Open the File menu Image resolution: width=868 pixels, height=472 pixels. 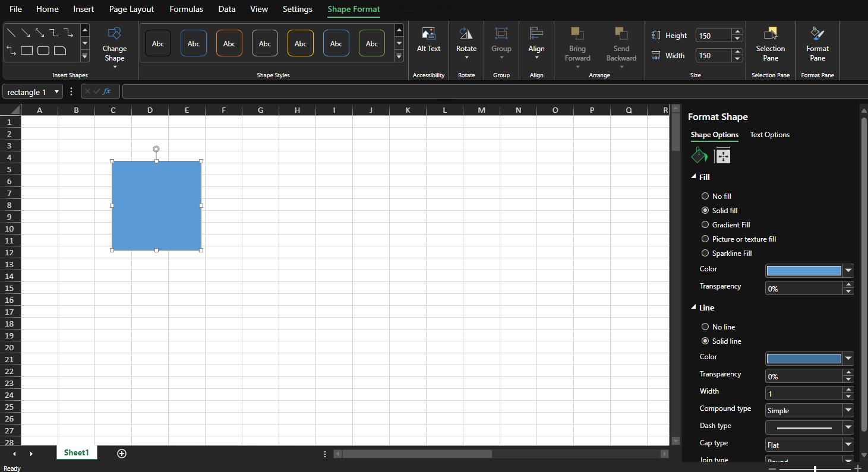pos(16,9)
